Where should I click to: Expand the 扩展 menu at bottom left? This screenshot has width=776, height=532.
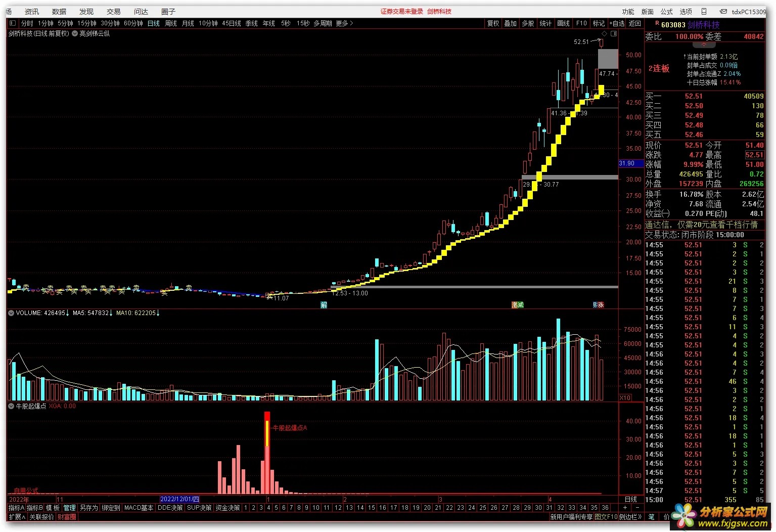[17, 517]
